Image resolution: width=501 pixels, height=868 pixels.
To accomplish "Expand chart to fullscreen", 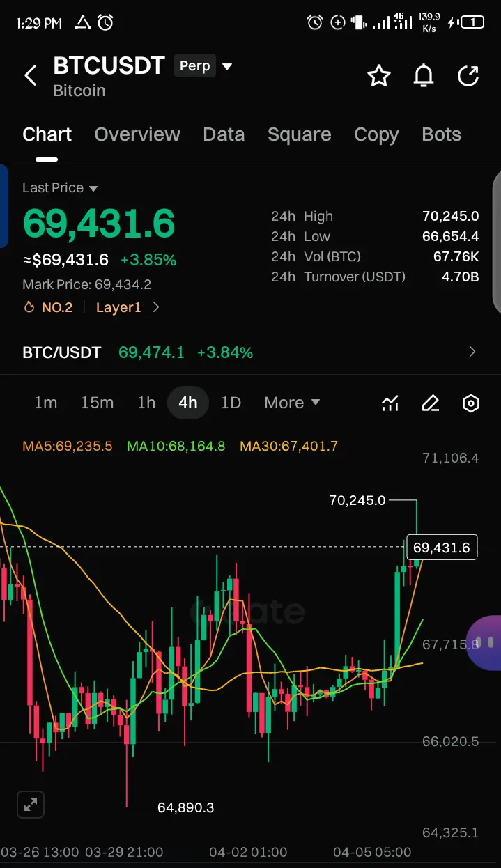I will coord(31,805).
